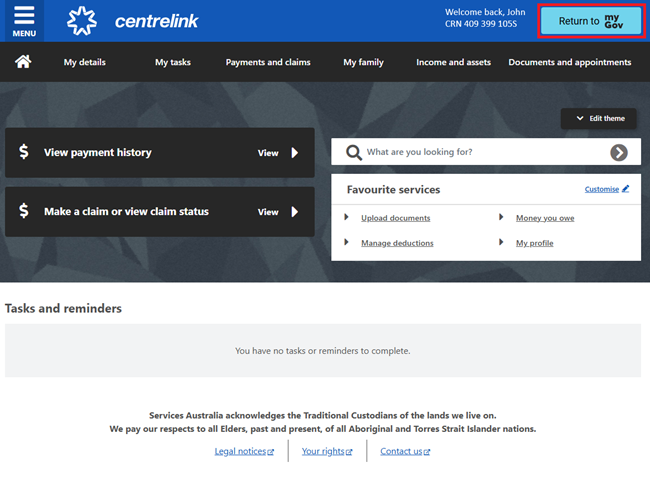
Task: Open the Contact us link
Action: [400, 452]
